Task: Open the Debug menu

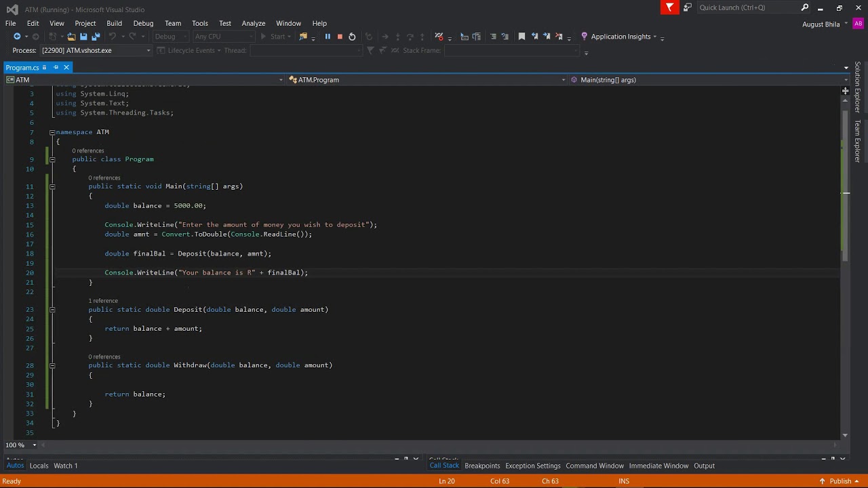Action: coord(143,23)
